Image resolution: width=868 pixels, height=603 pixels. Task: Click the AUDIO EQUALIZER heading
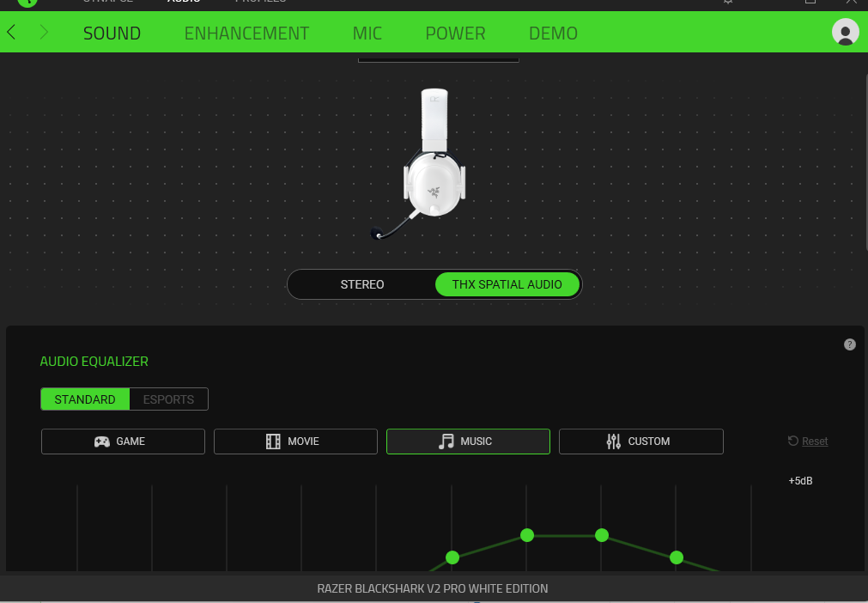coord(94,362)
